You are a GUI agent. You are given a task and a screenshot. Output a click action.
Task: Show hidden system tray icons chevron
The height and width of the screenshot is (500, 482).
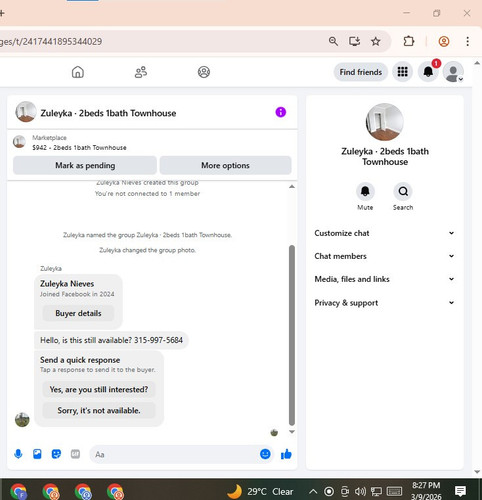pyautogui.click(x=313, y=491)
